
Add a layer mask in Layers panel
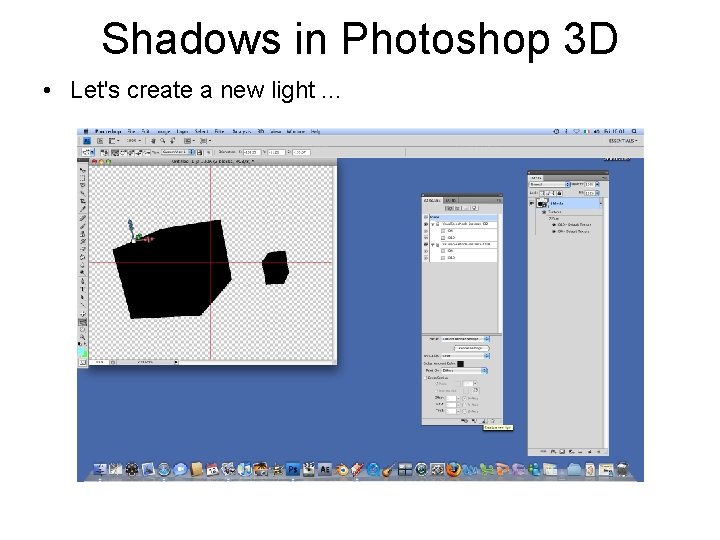[x=562, y=452]
